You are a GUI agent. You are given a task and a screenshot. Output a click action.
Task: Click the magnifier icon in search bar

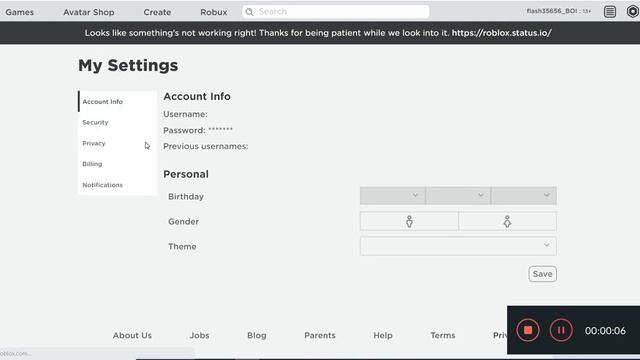click(x=249, y=12)
